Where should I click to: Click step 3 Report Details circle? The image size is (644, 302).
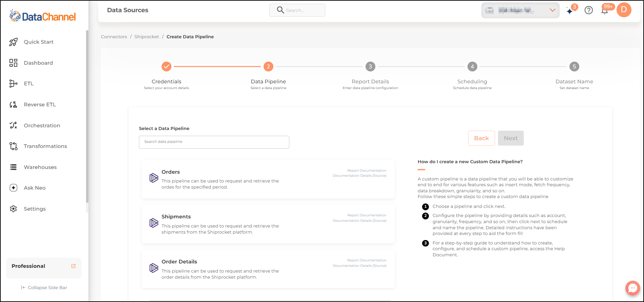pyautogui.click(x=370, y=66)
